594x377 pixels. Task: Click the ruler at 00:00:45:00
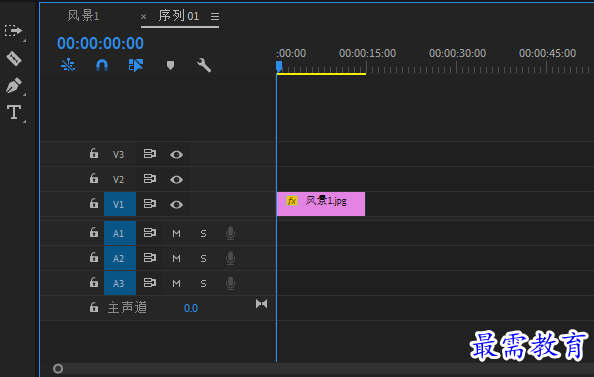click(547, 53)
